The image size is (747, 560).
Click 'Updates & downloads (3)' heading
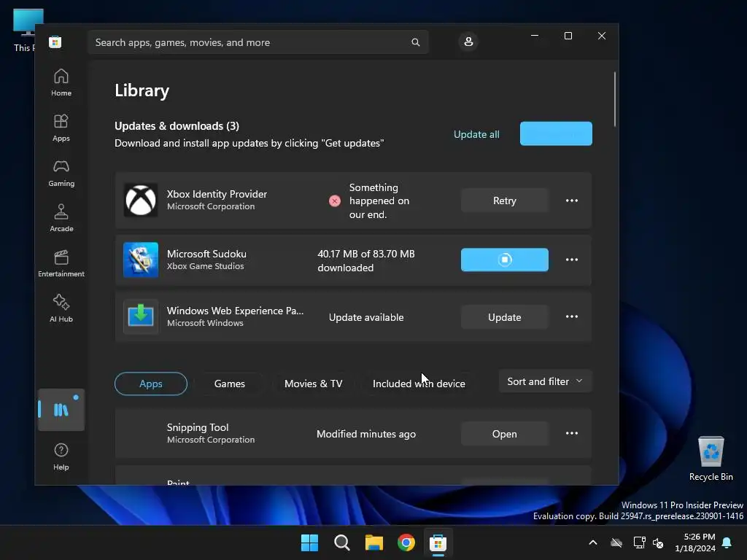click(177, 125)
